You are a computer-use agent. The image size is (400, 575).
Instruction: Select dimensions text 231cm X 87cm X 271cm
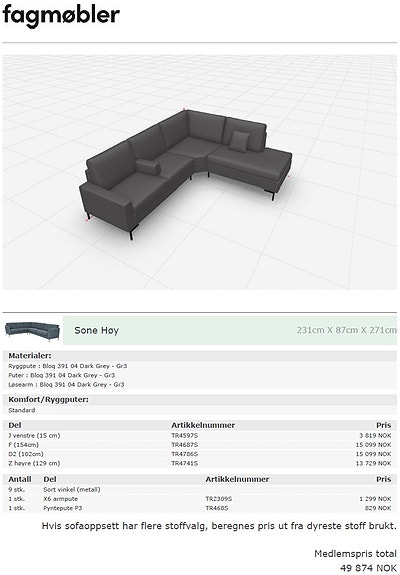click(346, 330)
